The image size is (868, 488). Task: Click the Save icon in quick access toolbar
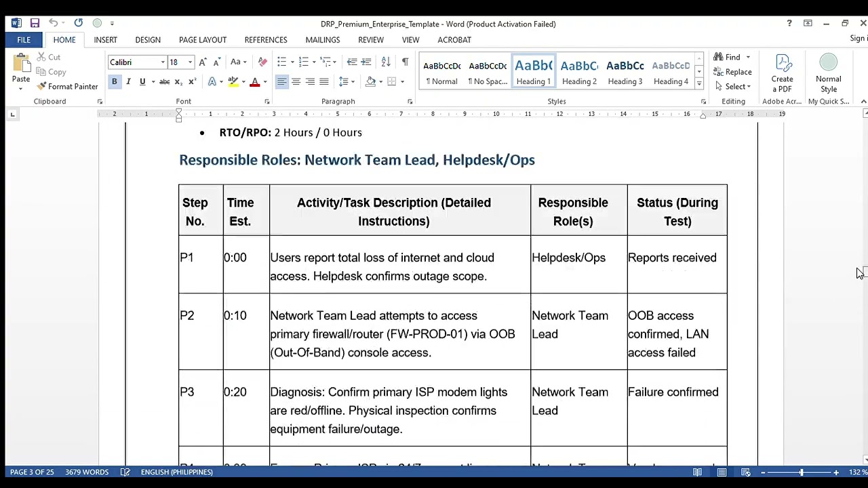click(x=35, y=23)
